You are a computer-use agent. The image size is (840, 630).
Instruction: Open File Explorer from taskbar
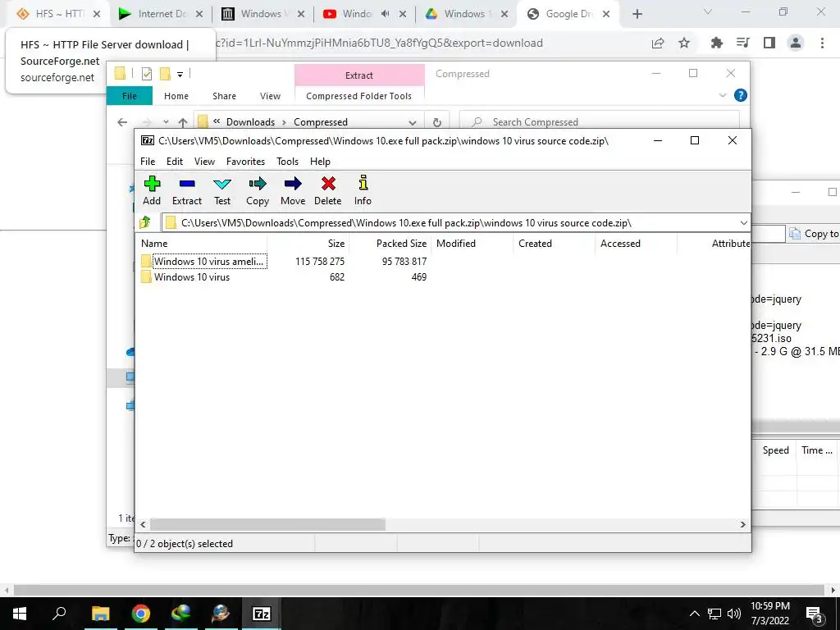(x=100, y=614)
